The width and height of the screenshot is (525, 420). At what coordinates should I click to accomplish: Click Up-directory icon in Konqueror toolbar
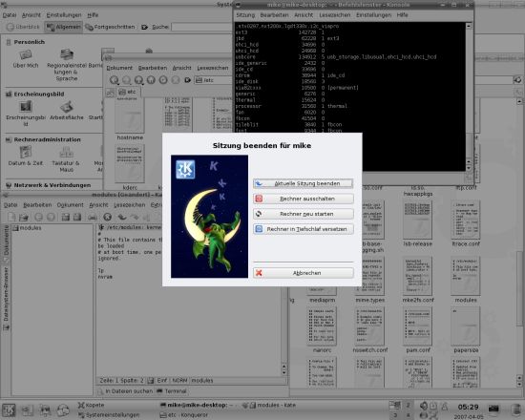138,80
